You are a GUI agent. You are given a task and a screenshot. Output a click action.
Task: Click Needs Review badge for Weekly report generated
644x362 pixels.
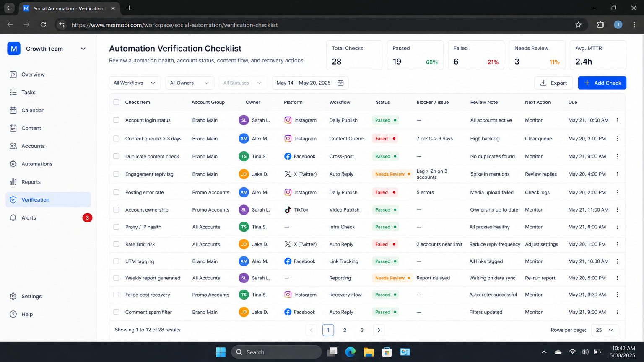click(x=392, y=278)
